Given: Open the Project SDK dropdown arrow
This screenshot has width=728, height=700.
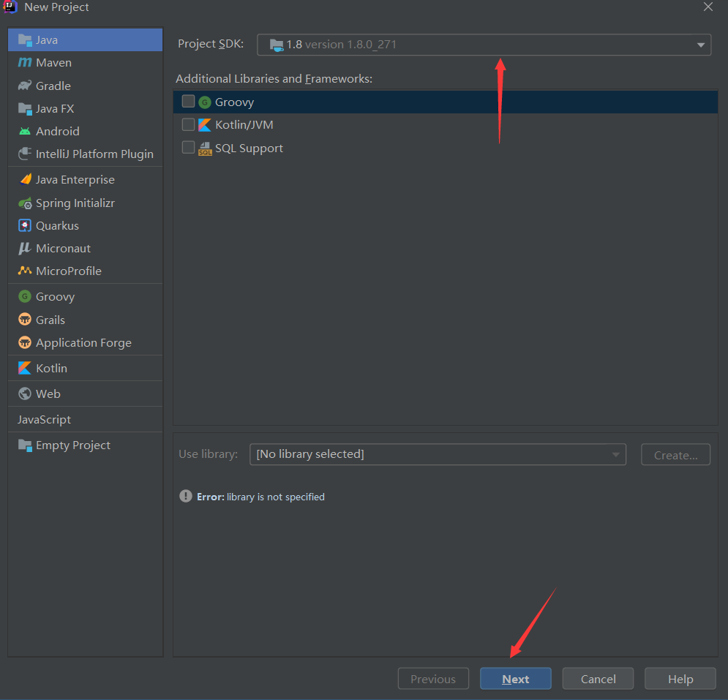Looking at the screenshot, I should point(701,45).
